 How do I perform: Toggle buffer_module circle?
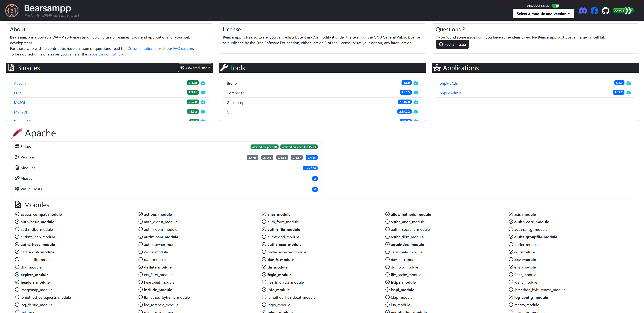pos(511,244)
